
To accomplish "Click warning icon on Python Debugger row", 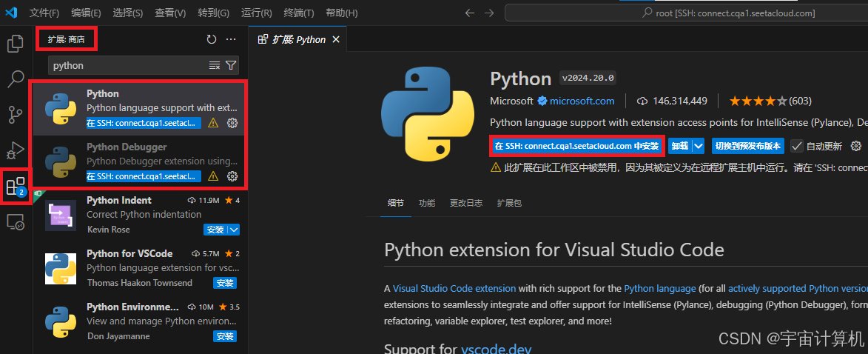I will [x=213, y=176].
